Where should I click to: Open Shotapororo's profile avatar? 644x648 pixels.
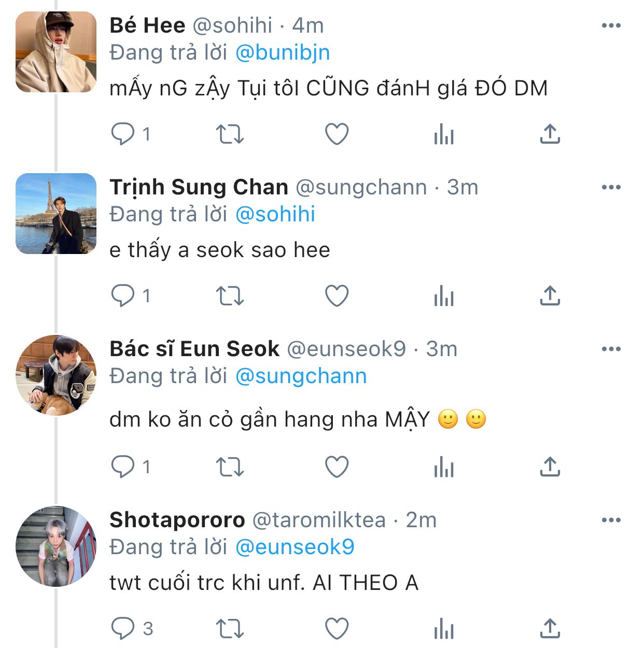56,546
